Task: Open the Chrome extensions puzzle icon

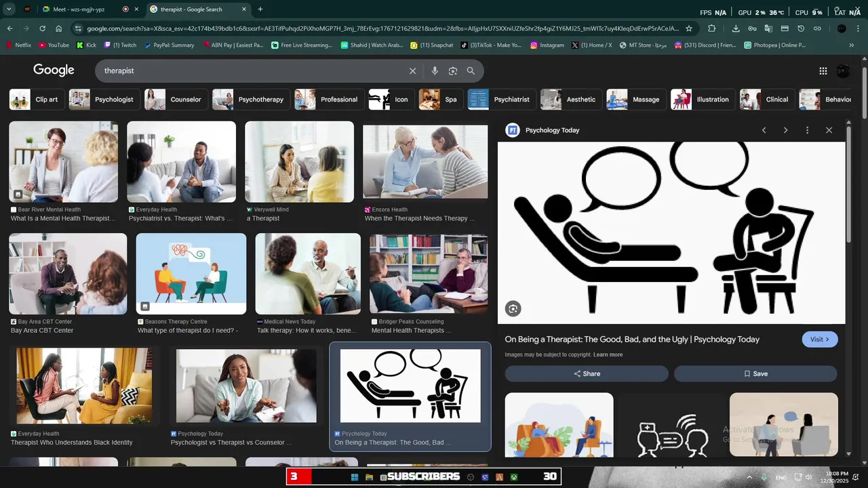Action: tap(711, 28)
